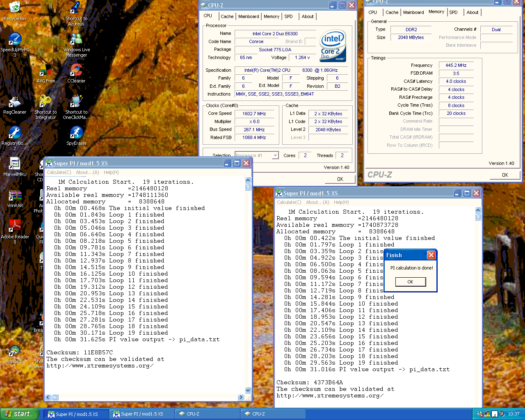Screen dimensions: 525x420
Task: Switch to the Mainboard tab in CPU-Z
Action: [249, 16]
